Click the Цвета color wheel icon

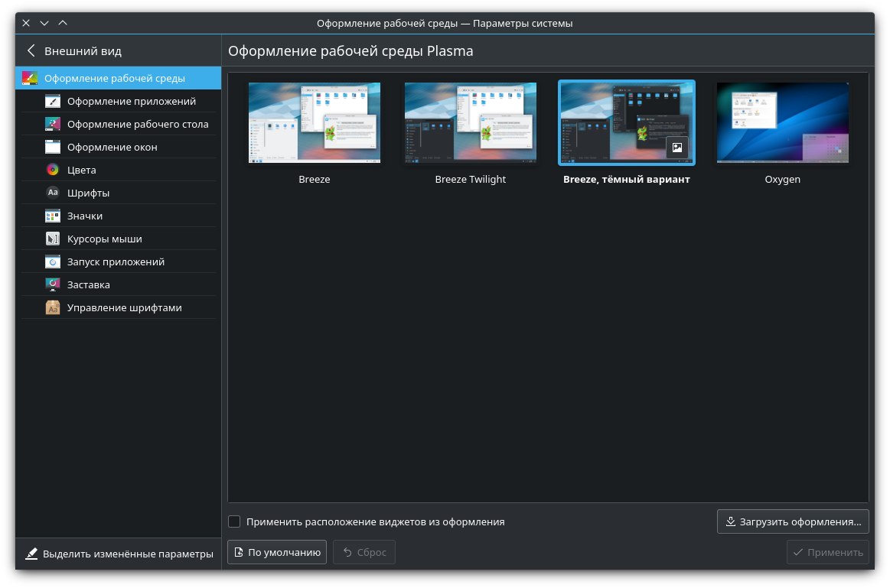coord(53,170)
